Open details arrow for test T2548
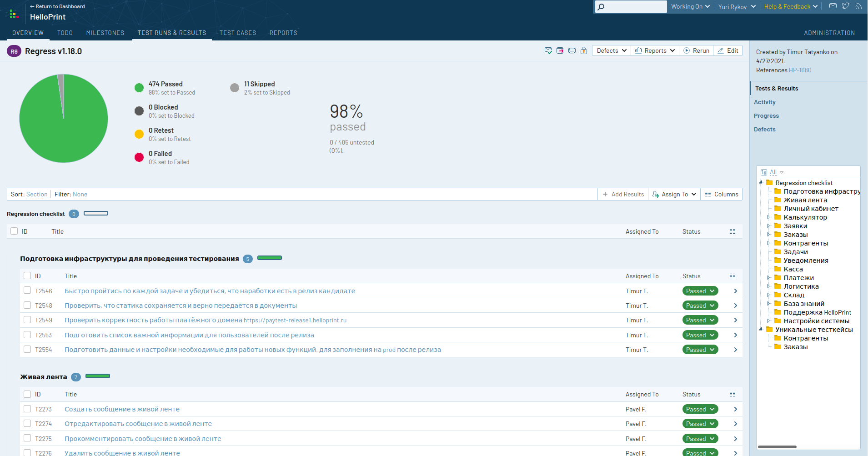 tap(735, 306)
